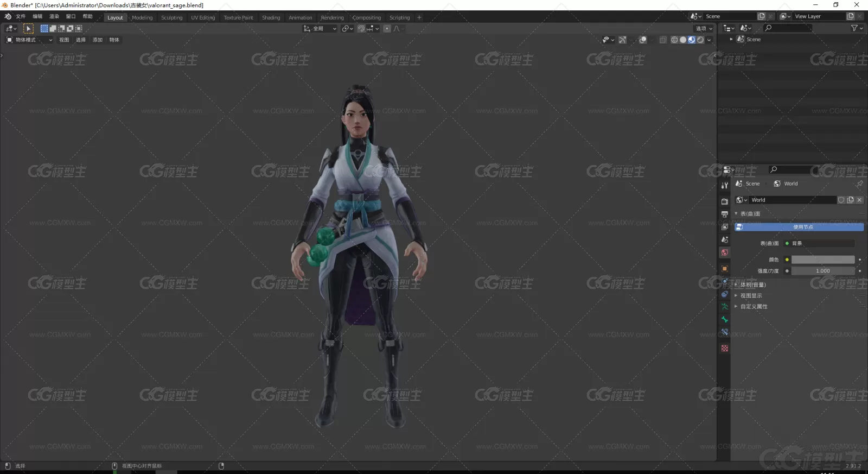Image resolution: width=868 pixels, height=474 pixels.
Task: Toggle viewport gizmos display
Action: (x=622, y=40)
